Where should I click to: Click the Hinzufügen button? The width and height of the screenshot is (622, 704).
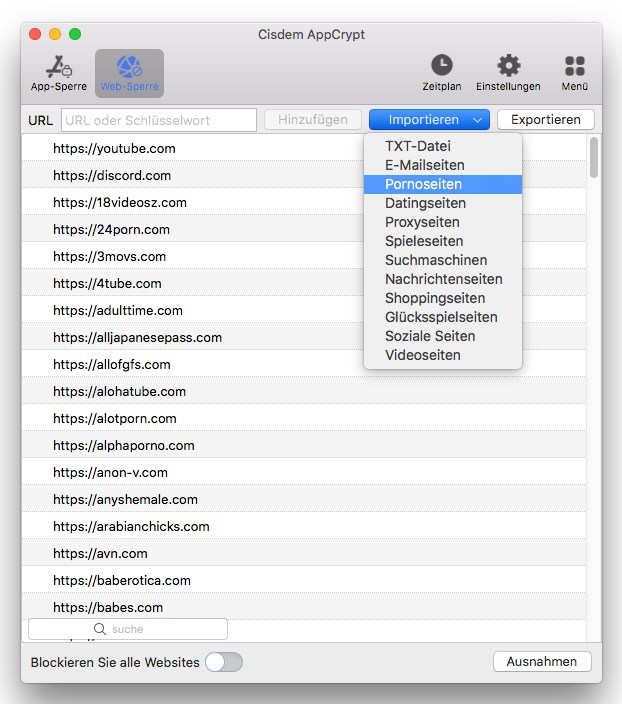pyautogui.click(x=313, y=120)
